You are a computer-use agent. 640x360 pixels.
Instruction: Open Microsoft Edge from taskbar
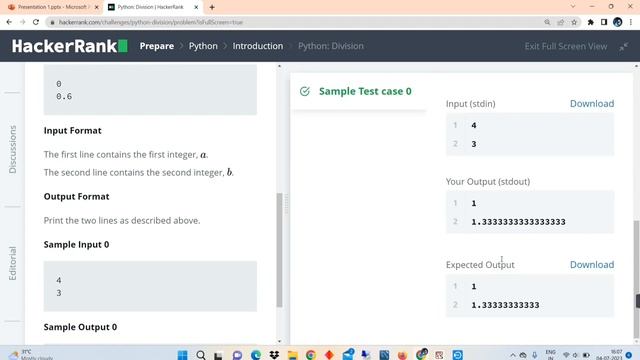point(256,355)
